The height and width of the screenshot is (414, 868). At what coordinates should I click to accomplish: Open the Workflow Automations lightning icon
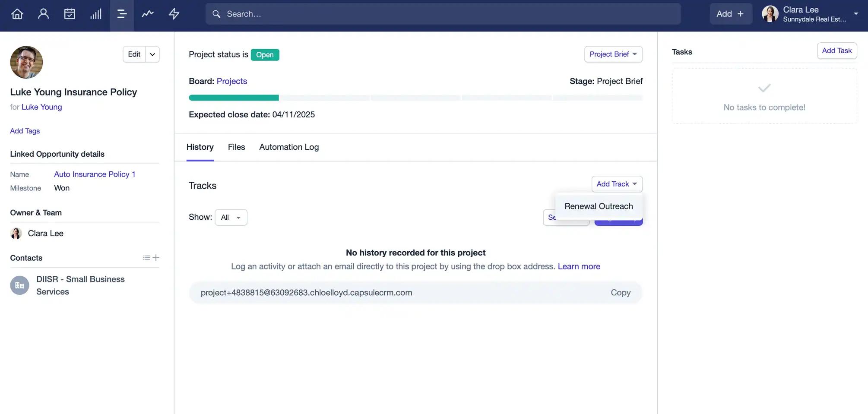[x=174, y=14]
